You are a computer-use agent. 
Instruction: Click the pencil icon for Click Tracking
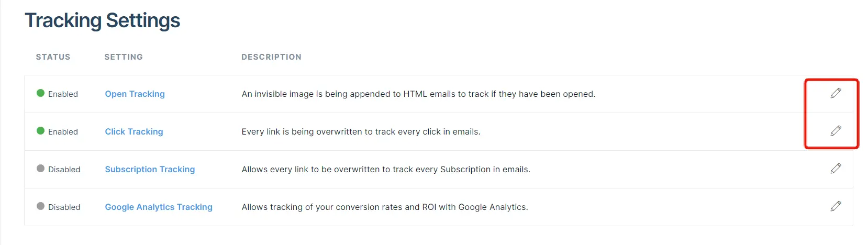836,131
